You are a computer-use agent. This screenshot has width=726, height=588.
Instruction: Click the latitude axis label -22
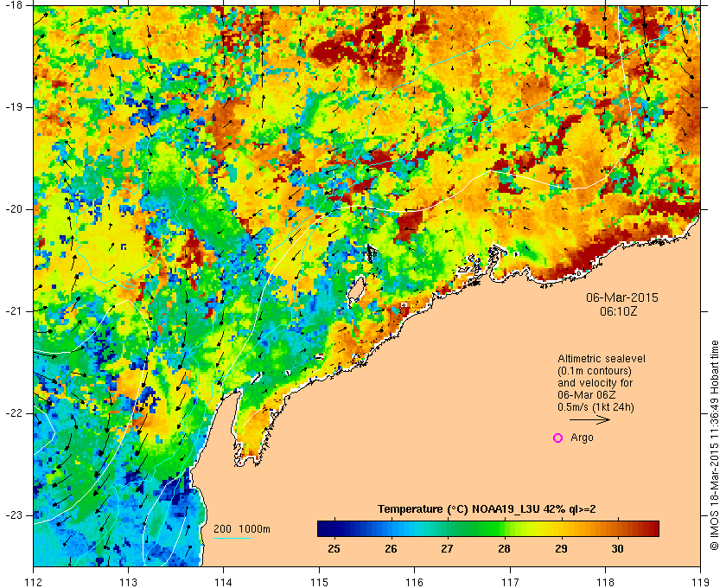(x=13, y=412)
